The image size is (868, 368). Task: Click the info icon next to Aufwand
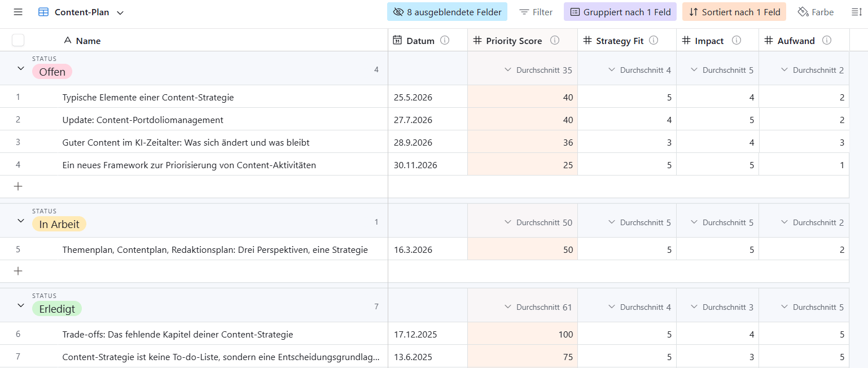(x=827, y=40)
